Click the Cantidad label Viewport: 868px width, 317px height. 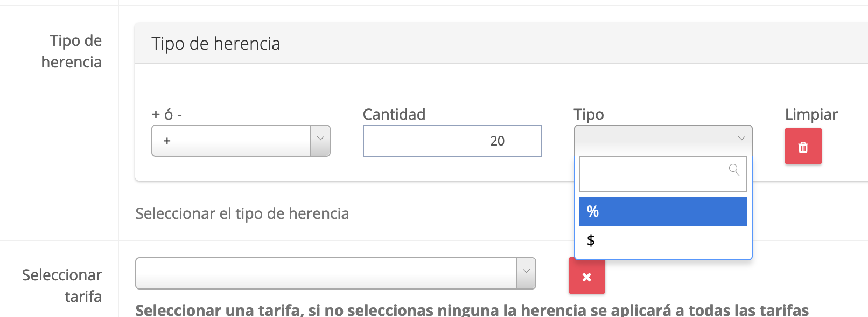pyautogui.click(x=394, y=114)
